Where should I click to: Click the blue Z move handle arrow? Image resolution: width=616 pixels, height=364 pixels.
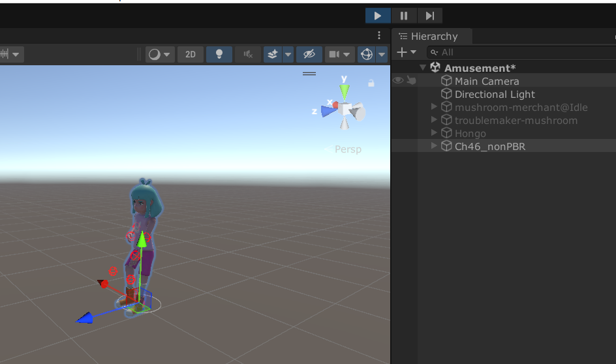pyautogui.click(x=84, y=318)
